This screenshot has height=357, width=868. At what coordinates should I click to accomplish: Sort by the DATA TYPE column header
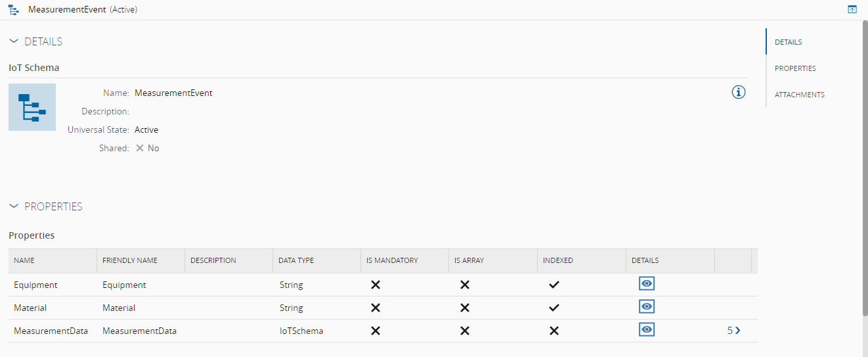(296, 260)
